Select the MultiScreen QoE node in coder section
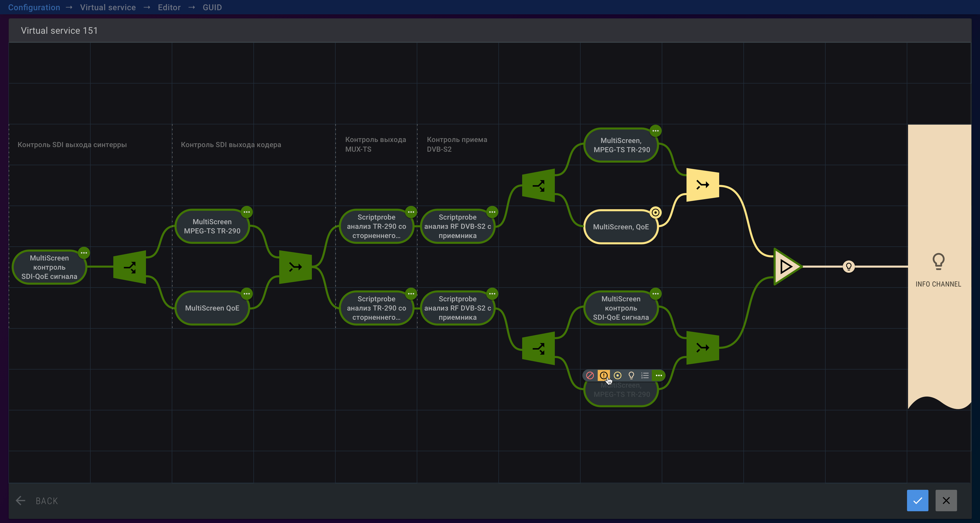Screen dimensions: 980x523 (x=212, y=308)
